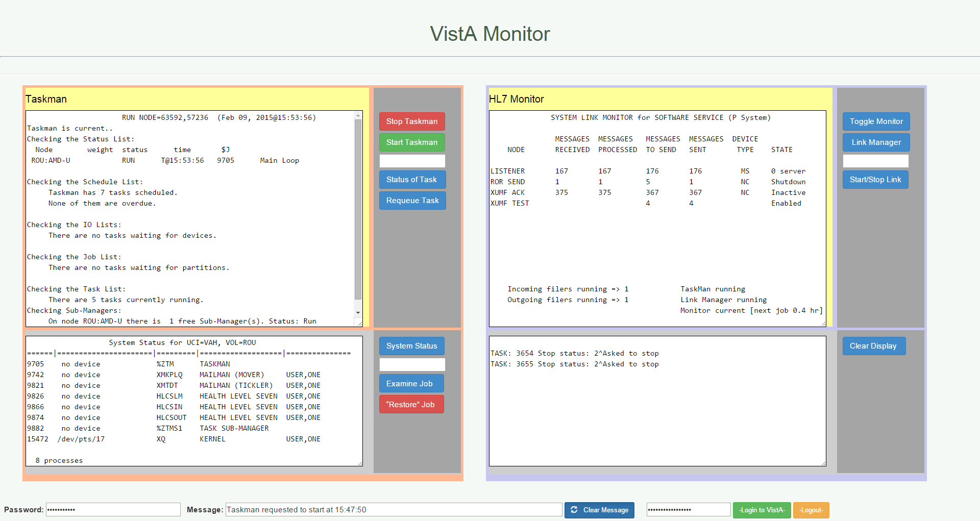The width and height of the screenshot is (980, 521).
Task: Open the Link Manager
Action: pyautogui.click(x=876, y=142)
